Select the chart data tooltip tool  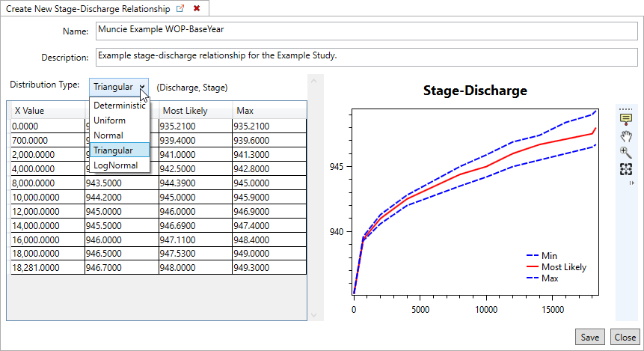coord(626,120)
